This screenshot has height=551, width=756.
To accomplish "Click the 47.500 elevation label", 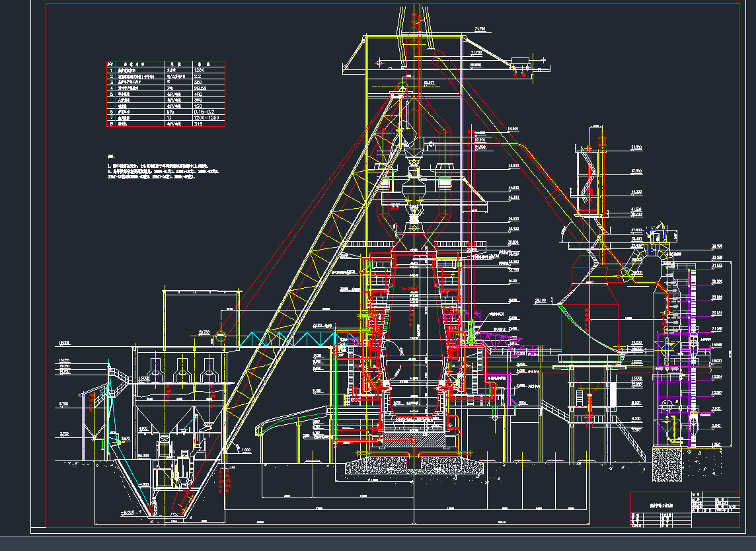I will tap(636, 171).
